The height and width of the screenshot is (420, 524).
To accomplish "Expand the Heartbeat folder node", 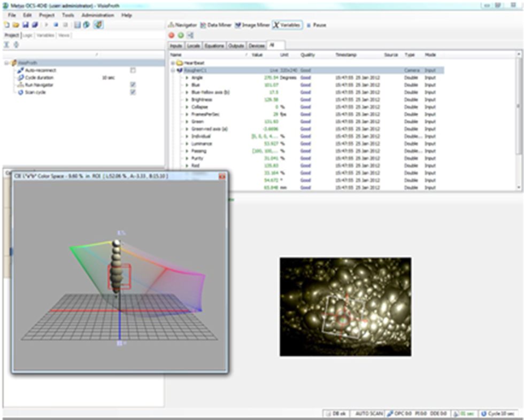I will coord(173,63).
